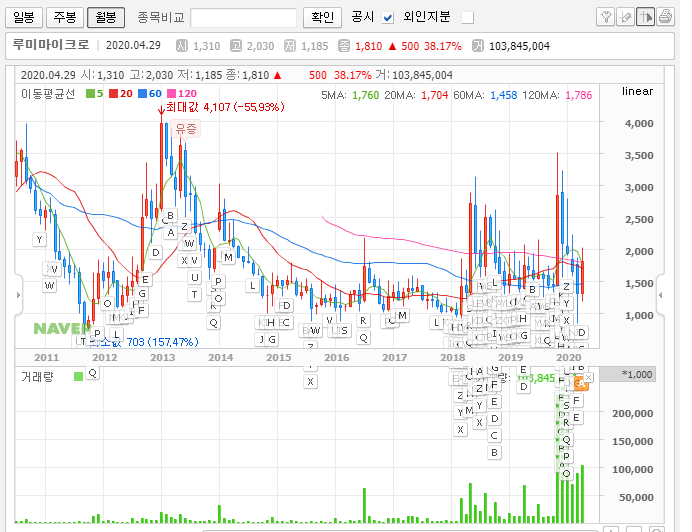Toggle the crosshair pointer tool icon
The width and height of the screenshot is (692, 532).
point(645,17)
